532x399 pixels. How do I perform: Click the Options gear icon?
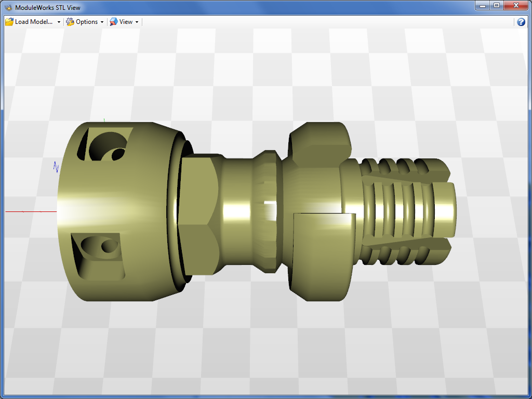click(70, 22)
